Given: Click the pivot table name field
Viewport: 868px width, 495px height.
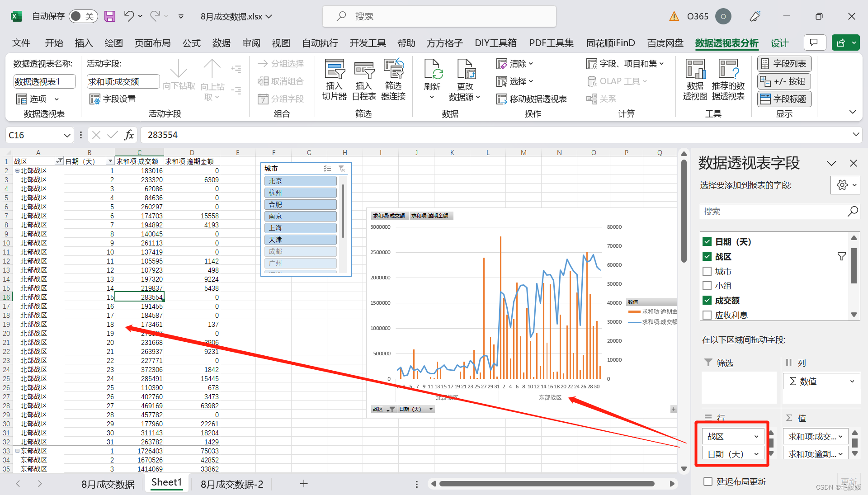Looking at the screenshot, I should pos(44,81).
